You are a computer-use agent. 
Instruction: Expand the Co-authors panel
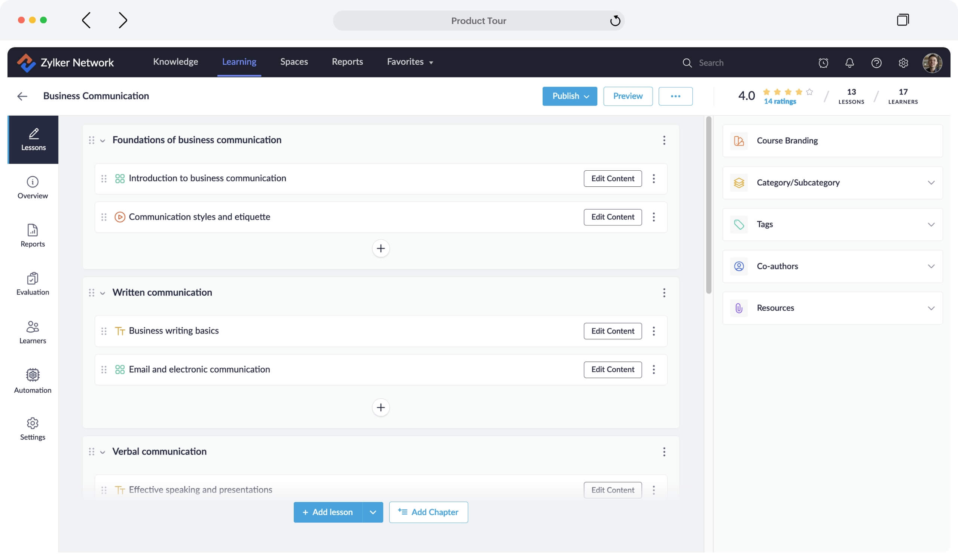click(931, 267)
